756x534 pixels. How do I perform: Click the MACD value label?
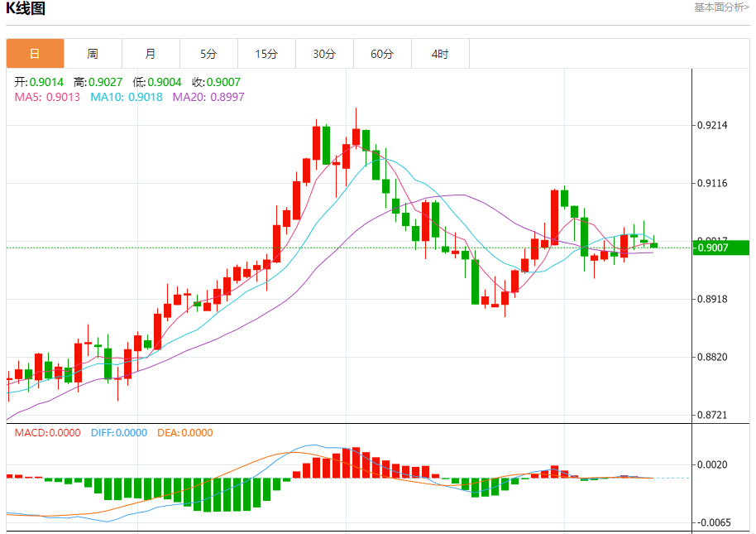coord(47,432)
